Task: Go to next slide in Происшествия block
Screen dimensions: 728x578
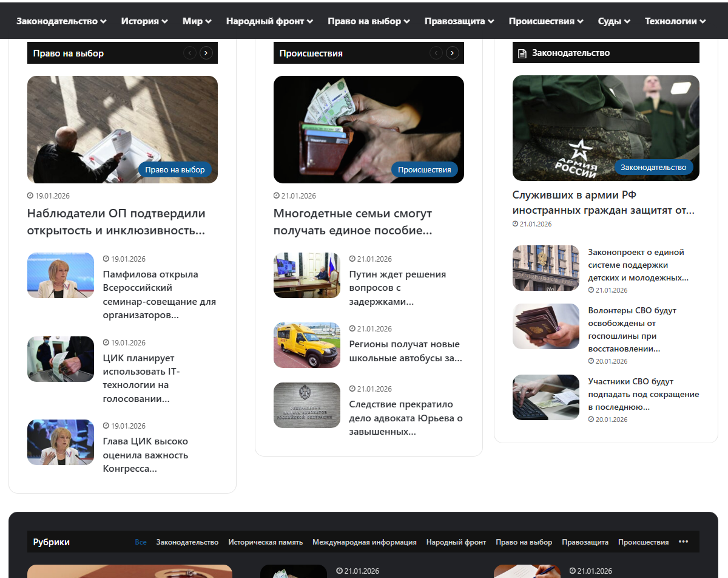Action: pyautogui.click(x=453, y=53)
